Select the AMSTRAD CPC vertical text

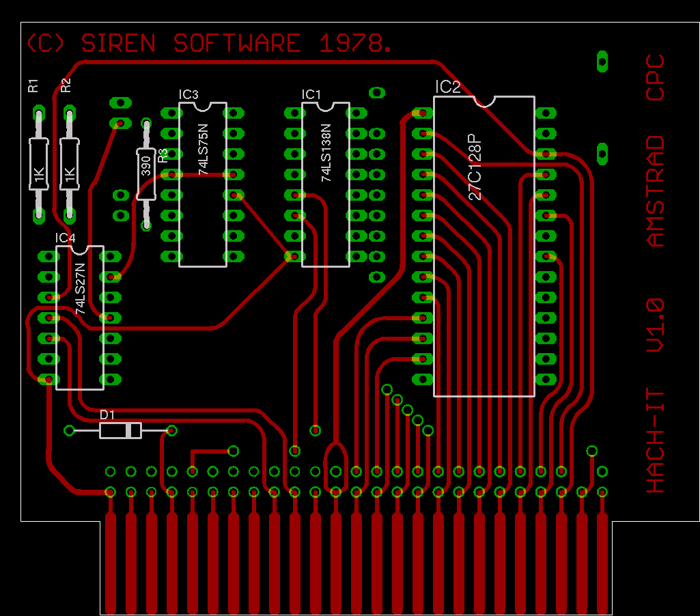click(x=655, y=150)
